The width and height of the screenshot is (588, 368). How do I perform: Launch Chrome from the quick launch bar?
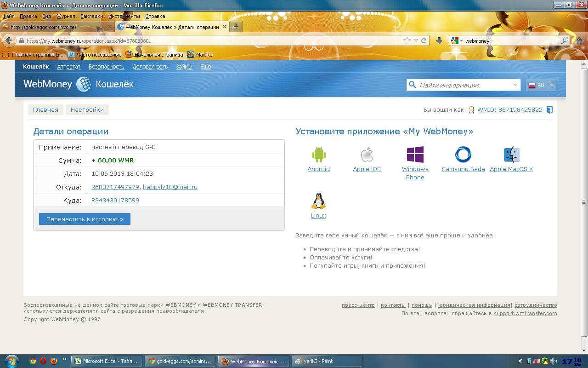coord(33,361)
